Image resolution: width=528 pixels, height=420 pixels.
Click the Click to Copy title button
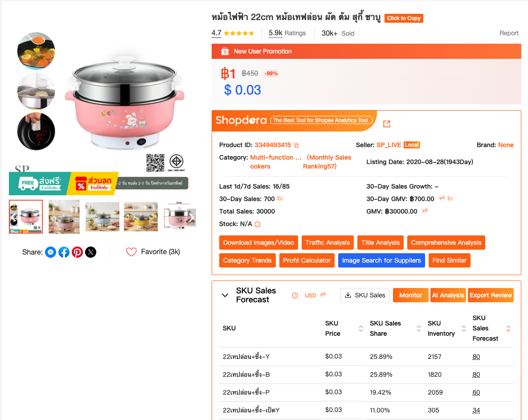(x=404, y=18)
